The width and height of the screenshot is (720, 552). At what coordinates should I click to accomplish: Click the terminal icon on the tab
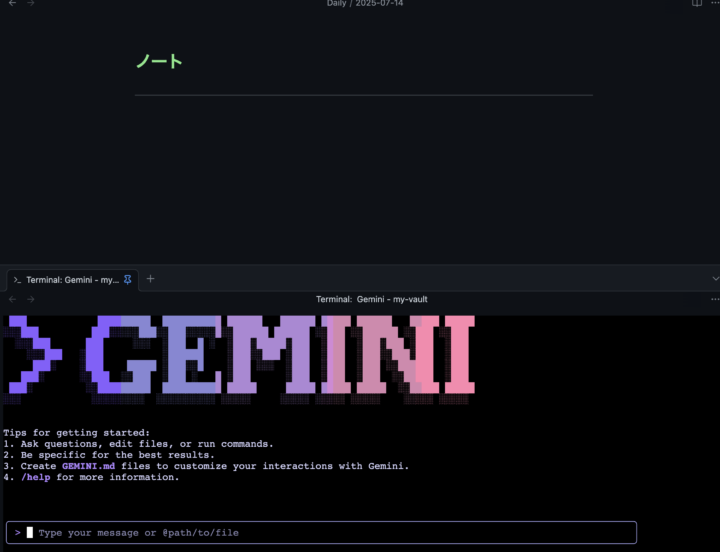pos(17,280)
